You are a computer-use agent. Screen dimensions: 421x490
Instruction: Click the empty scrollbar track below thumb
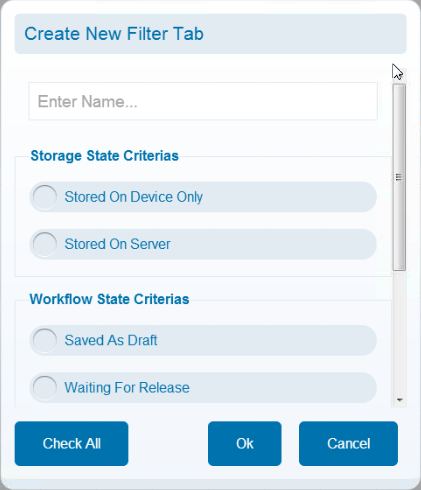[x=399, y=332]
